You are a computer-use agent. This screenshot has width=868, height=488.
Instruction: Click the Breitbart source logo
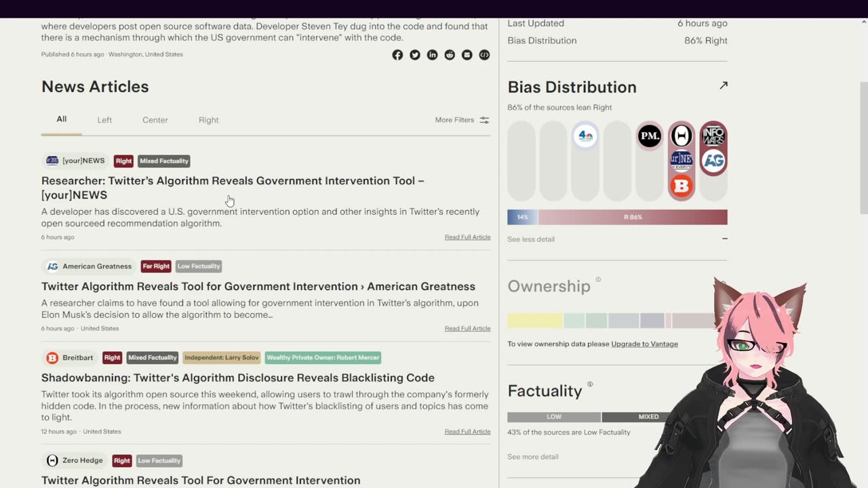pos(52,358)
